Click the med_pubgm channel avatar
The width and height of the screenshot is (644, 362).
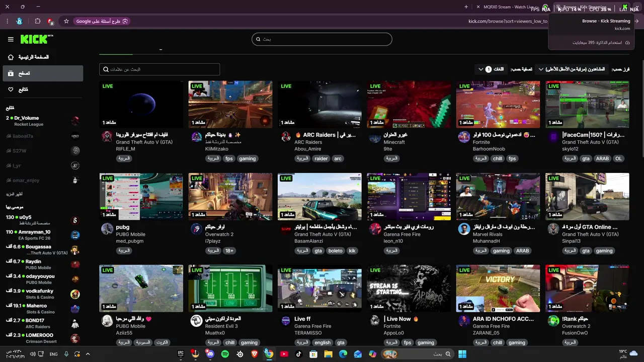click(107, 229)
